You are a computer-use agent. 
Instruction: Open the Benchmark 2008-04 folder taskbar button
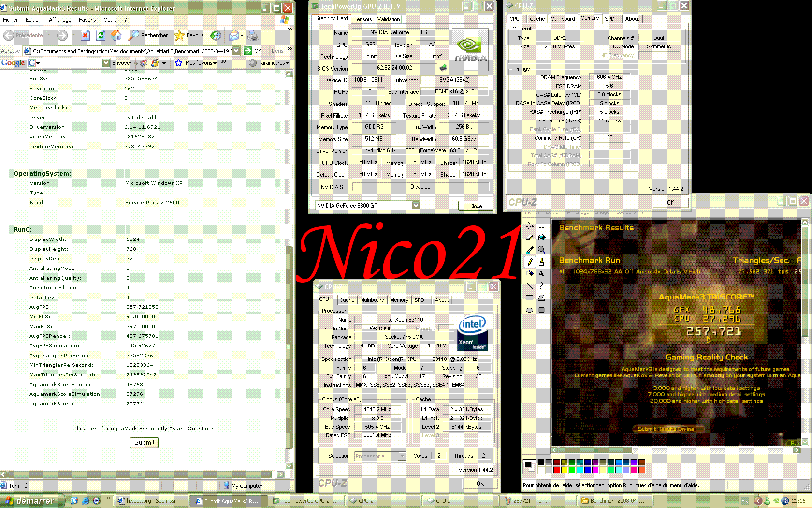tap(615, 501)
